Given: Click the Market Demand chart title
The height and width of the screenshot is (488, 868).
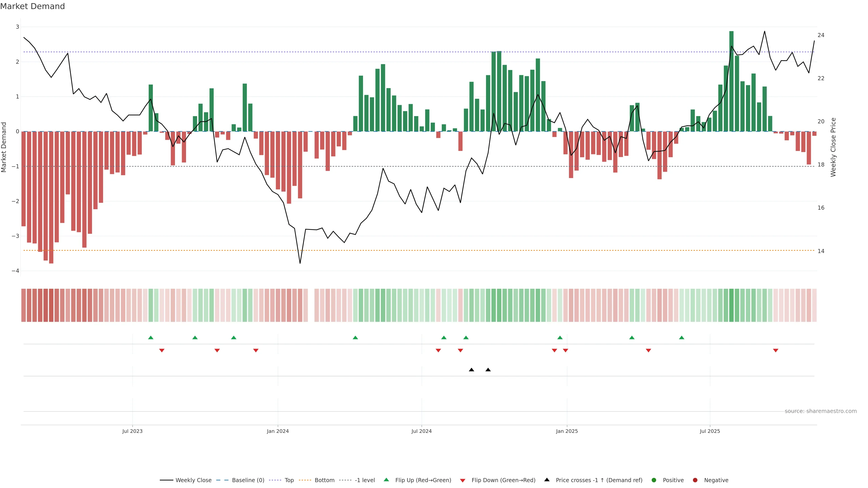Looking at the screenshot, I should pyautogui.click(x=32, y=6).
